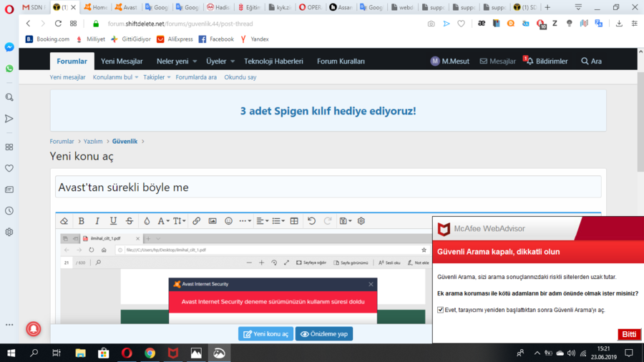
Task: Uncheck the Güvenli Arama enable checkbox
Action: click(x=440, y=310)
